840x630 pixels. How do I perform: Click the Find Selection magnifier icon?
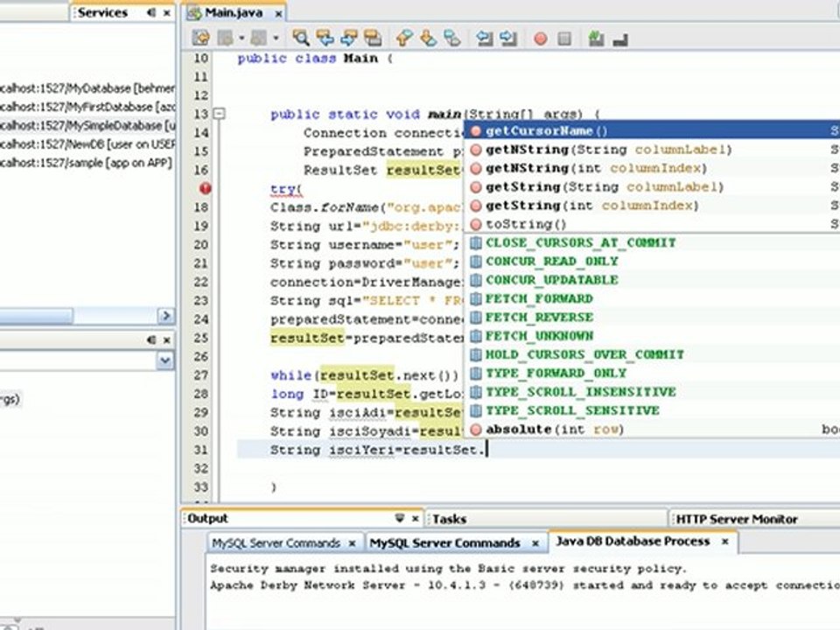300,38
